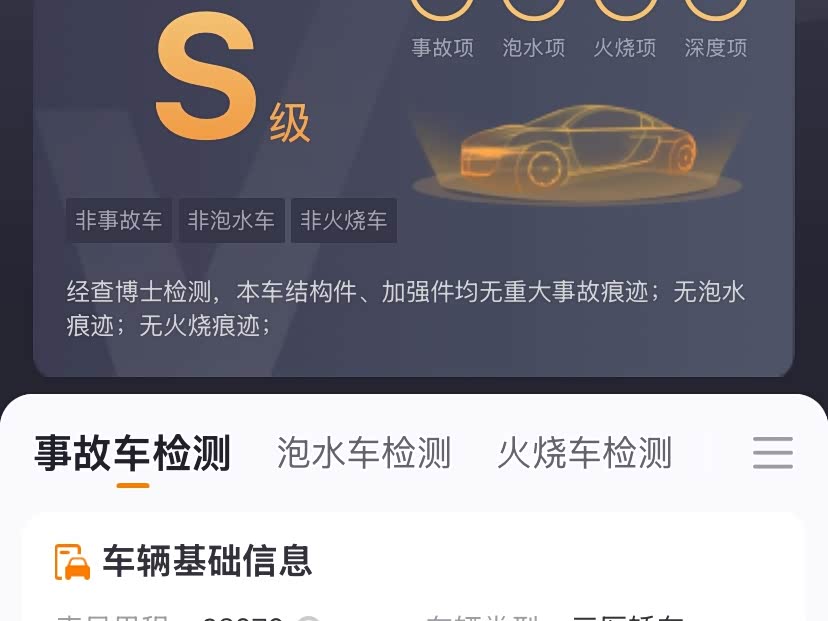Click the 车辆基础信息 section heading
The image size is (828, 621).
(x=207, y=561)
